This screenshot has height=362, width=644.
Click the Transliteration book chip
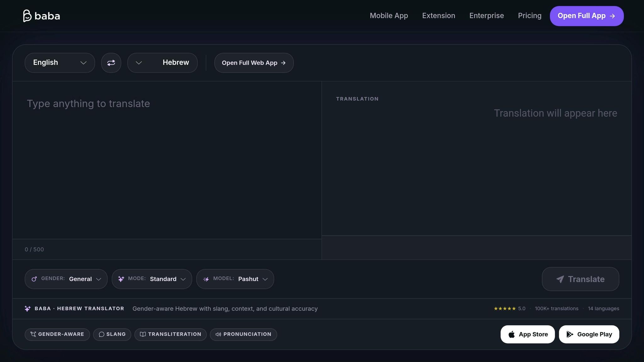click(x=170, y=334)
